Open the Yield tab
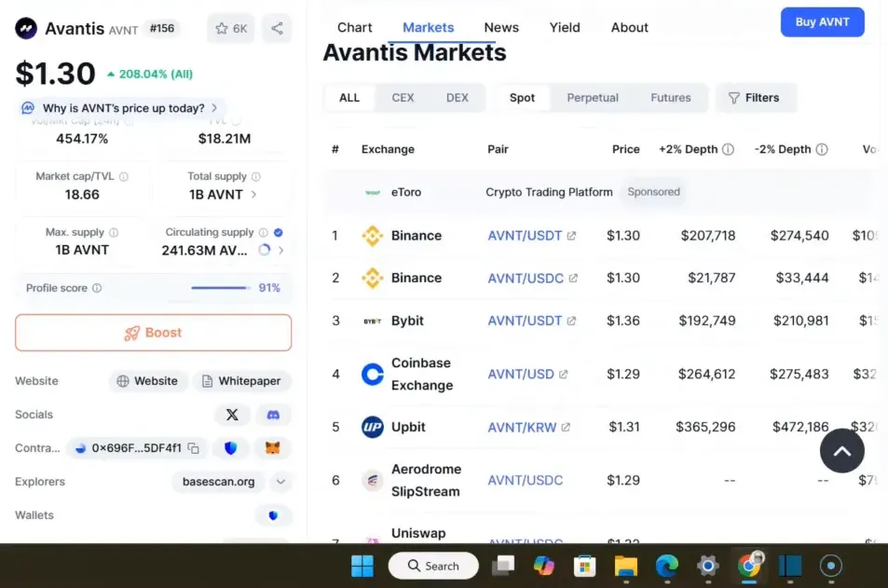This screenshot has height=588, width=888. click(x=565, y=27)
